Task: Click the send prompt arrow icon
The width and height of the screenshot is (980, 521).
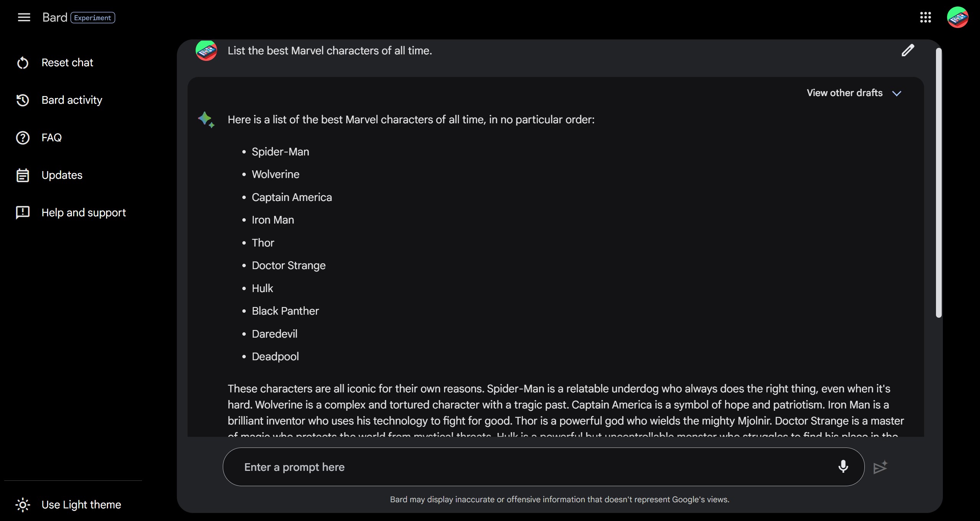Action: (880, 467)
